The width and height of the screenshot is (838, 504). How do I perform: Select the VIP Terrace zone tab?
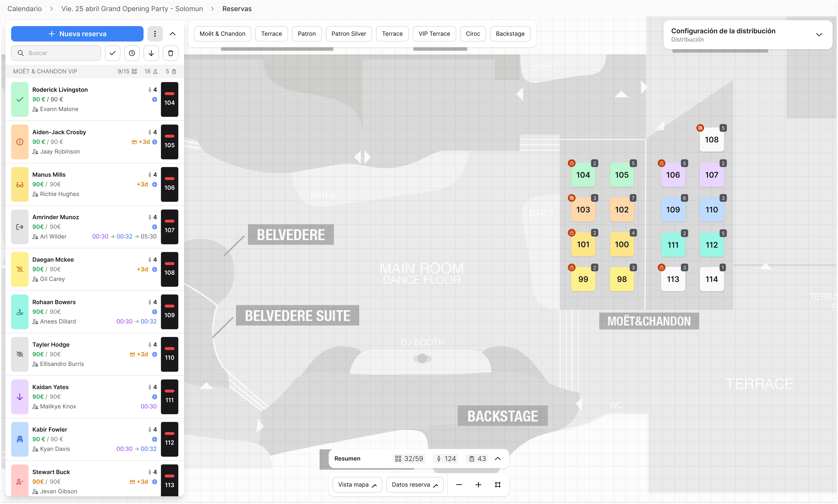point(434,34)
